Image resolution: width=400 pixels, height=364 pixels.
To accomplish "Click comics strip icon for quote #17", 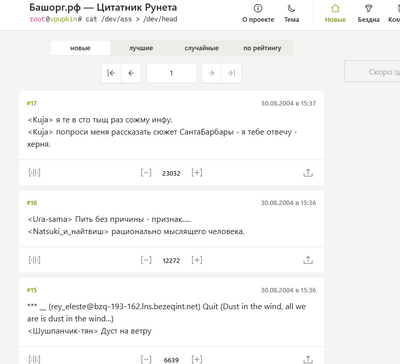I will 34,173.
